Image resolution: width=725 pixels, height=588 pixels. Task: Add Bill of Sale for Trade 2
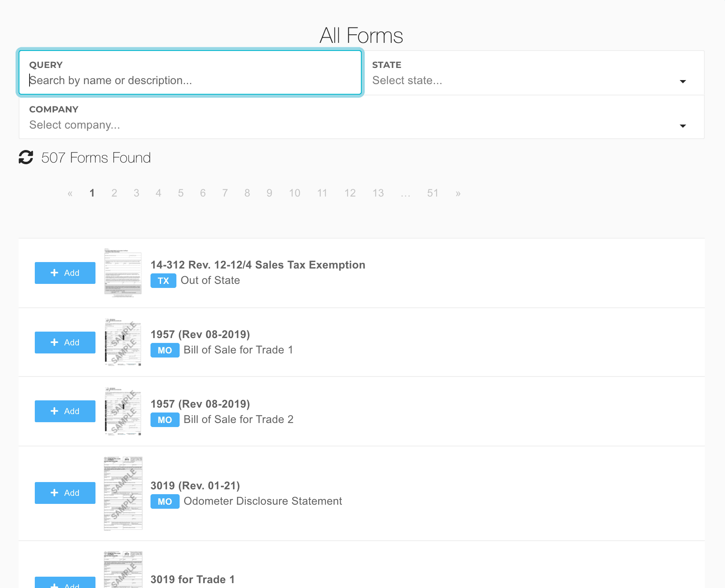(x=65, y=411)
